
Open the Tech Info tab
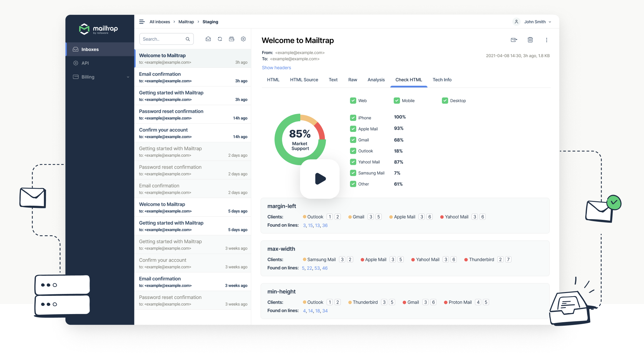(442, 80)
